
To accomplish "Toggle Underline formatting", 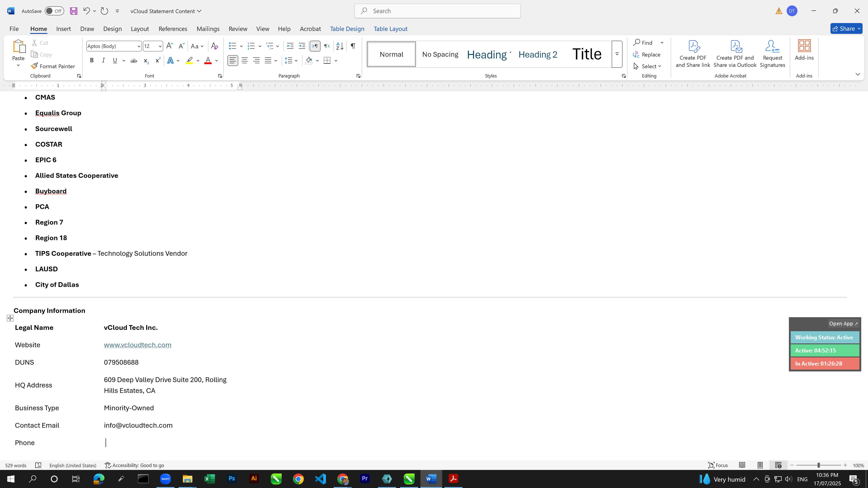I will (x=115, y=61).
